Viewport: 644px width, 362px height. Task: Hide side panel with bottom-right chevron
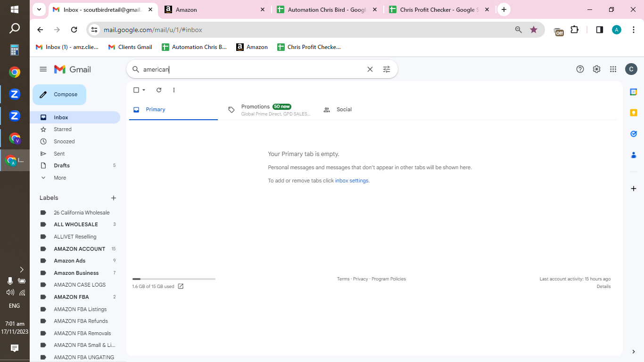634,352
